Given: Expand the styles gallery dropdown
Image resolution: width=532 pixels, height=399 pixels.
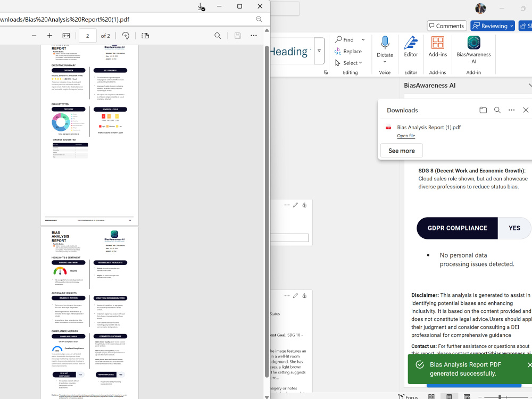Looking at the screenshot, I should click(319, 51).
